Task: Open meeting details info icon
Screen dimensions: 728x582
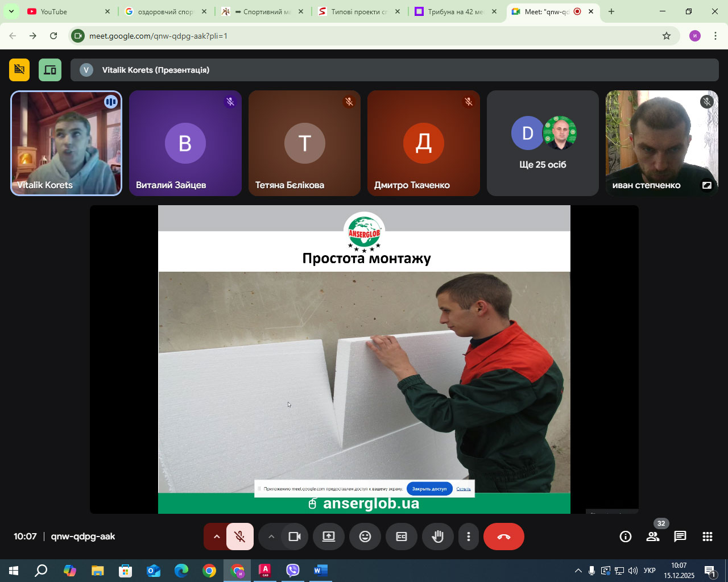Action: [626, 537]
